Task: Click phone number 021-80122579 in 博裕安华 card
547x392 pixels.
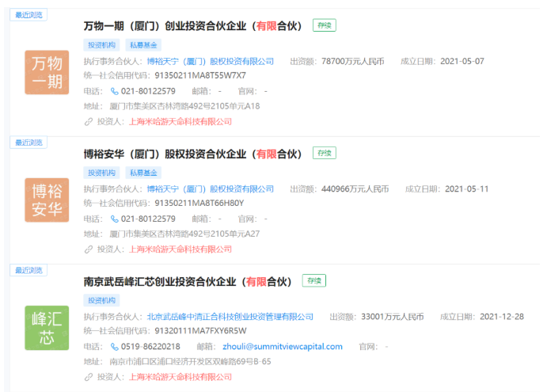Action: pos(148,219)
